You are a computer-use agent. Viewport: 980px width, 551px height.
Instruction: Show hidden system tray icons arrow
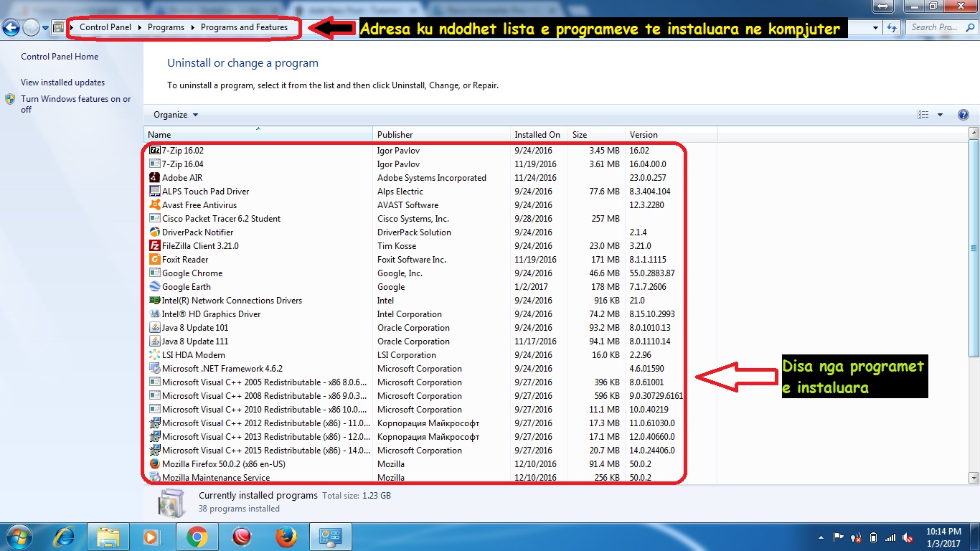(821, 537)
